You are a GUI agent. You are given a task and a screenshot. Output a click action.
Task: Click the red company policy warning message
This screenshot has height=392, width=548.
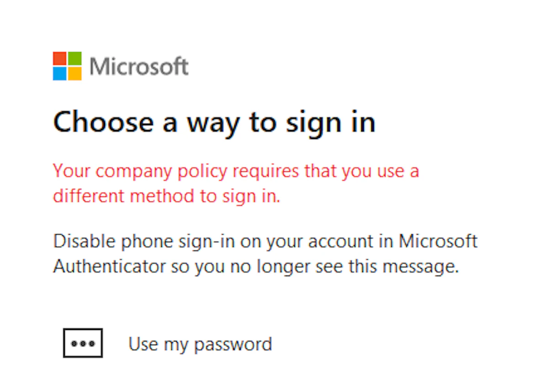pyautogui.click(x=237, y=183)
